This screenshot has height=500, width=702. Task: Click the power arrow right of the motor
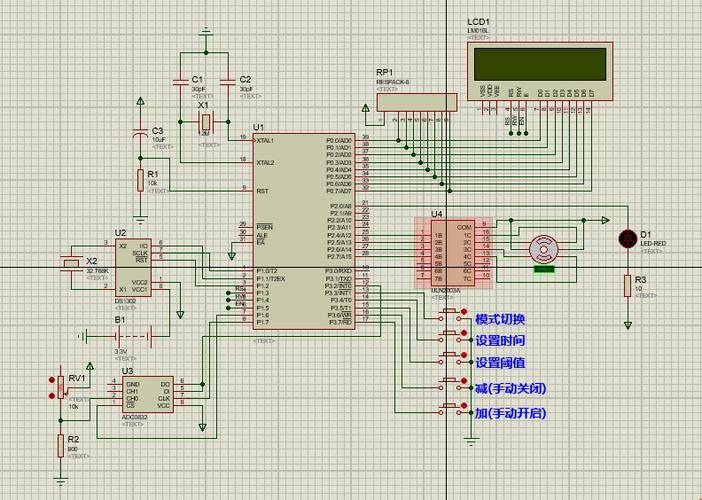605,220
